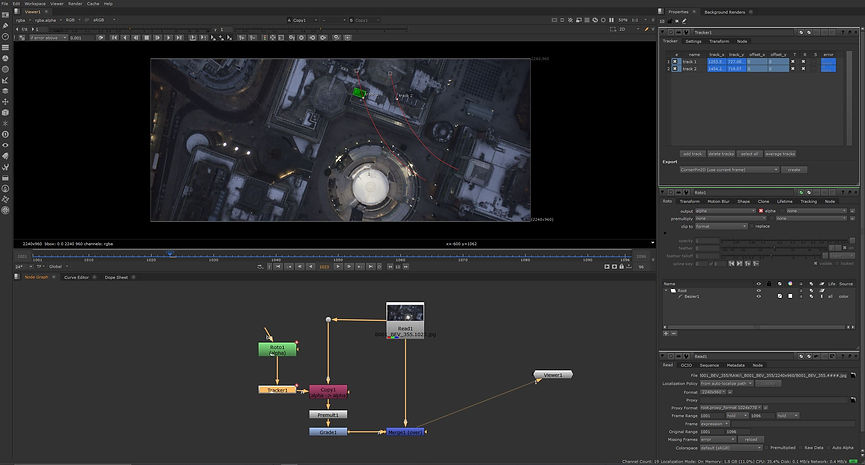Open the File menu
Screen dimensions: 865x465
tap(5, 3)
